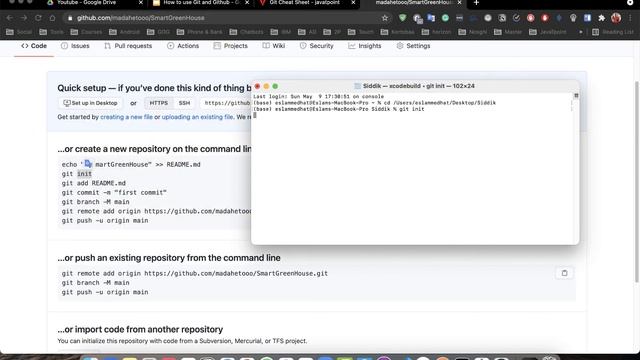
Task: Click the 'git remote add origin' SmartGreenHouse.git line
Action: pyautogui.click(x=195, y=273)
